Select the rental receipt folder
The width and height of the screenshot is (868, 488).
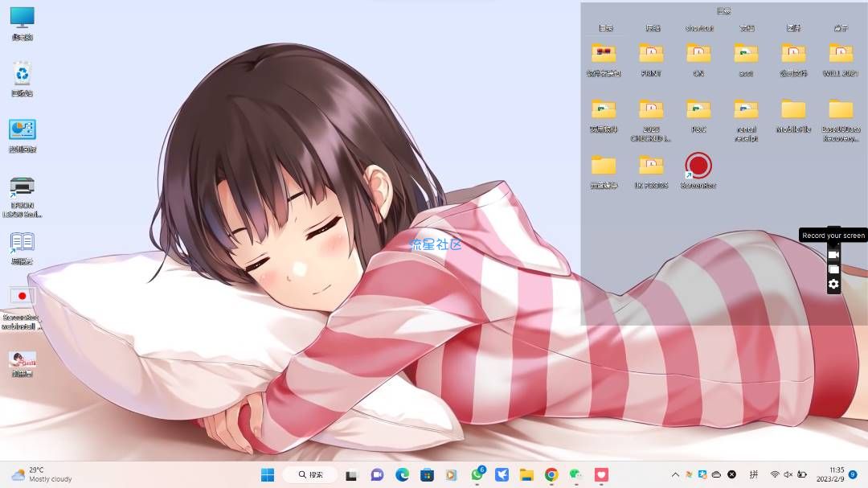point(746,120)
